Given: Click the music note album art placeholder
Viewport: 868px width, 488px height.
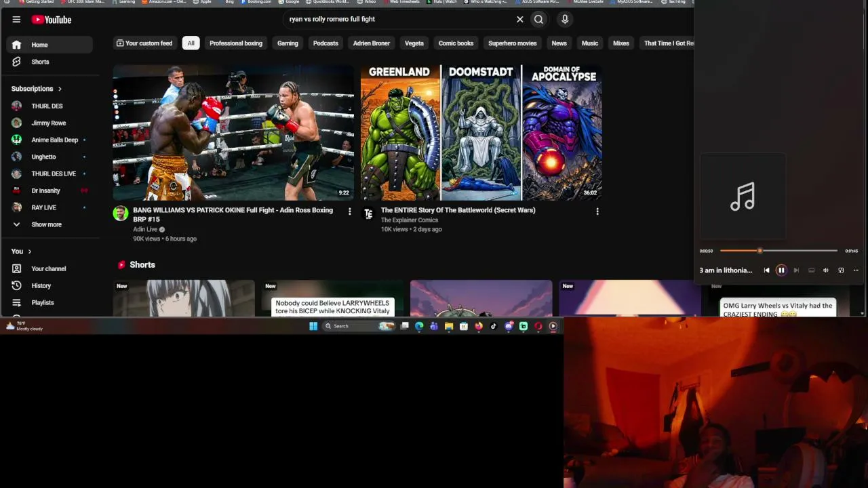Looking at the screenshot, I should point(743,197).
